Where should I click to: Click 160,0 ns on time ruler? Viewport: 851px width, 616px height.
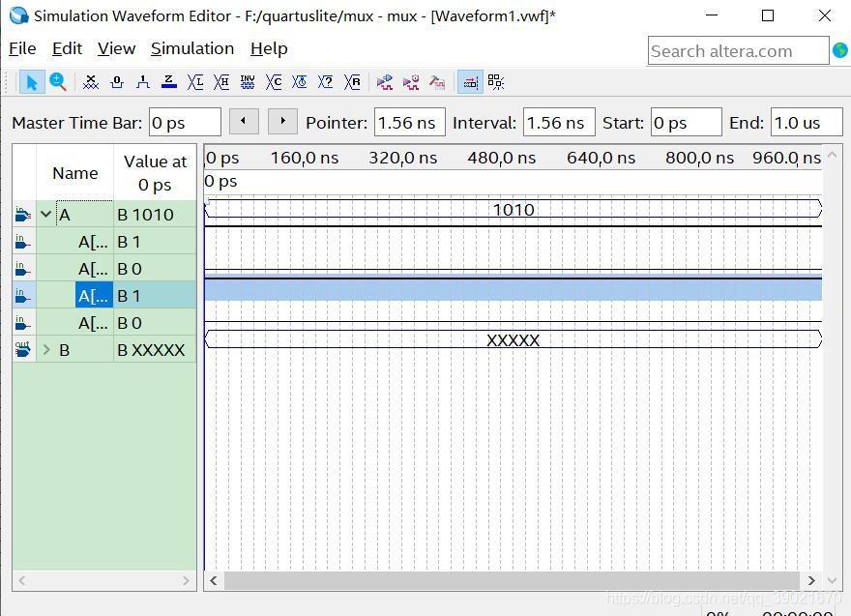305,158
